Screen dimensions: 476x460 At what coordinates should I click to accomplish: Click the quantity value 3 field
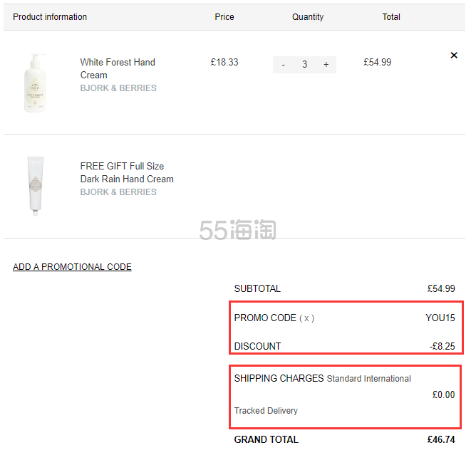click(x=304, y=65)
